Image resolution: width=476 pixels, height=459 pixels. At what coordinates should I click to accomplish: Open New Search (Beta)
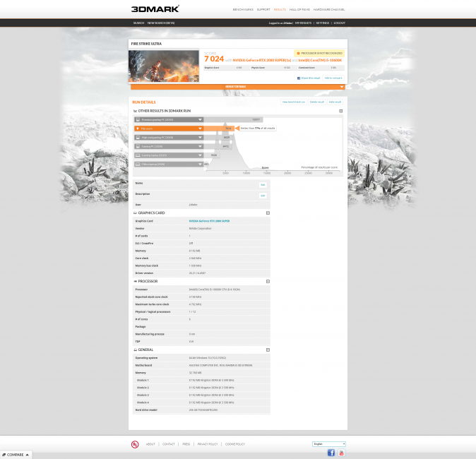pos(161,23)
